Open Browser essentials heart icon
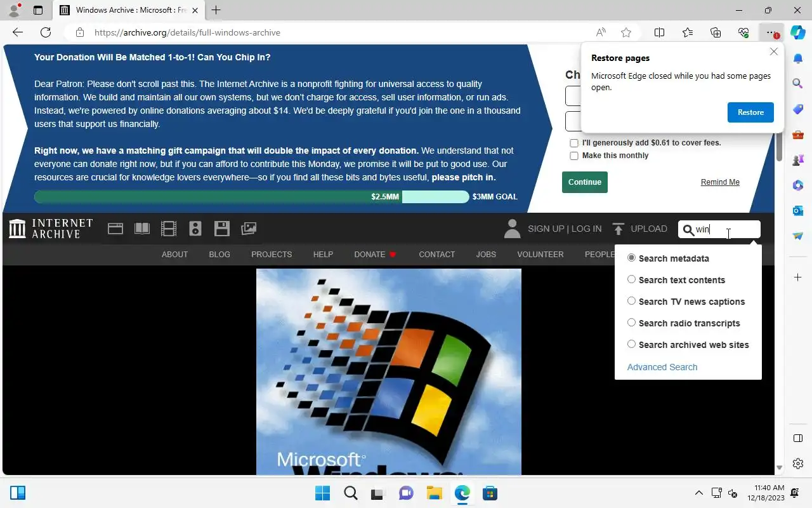Viewport: 812px width, 508px height. [x=743, y=32]
